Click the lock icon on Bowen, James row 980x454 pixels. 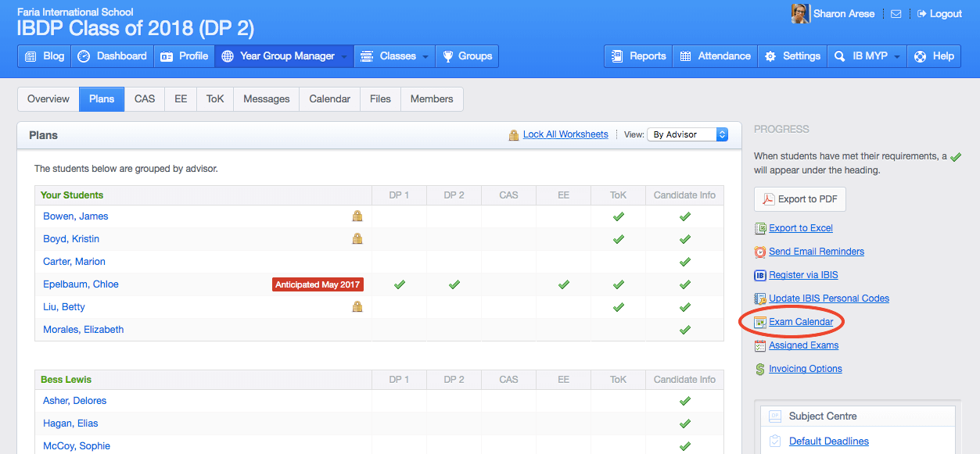pos(357,216)
